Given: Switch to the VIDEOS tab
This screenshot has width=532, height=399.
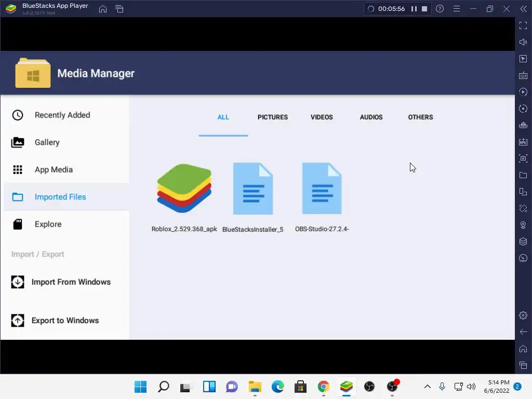Looking at the screenshot, I should pos(322,117).
